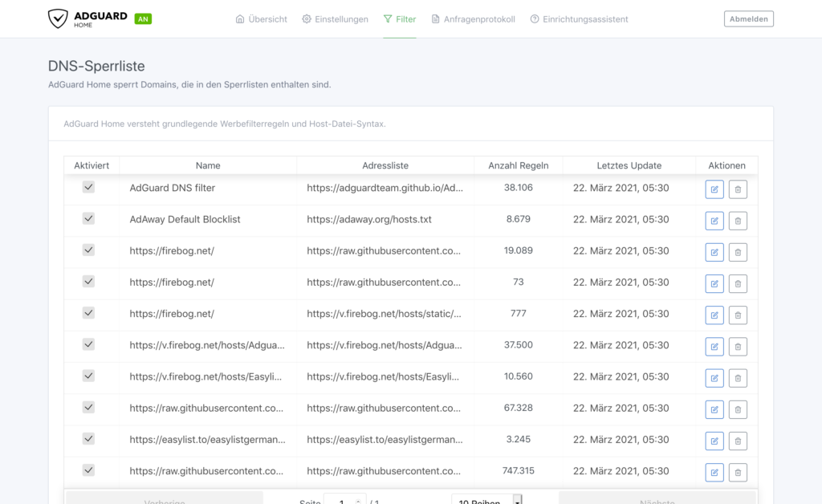Edit the filter with 37.500 rules
822x504 pixels.
[714, 347]
